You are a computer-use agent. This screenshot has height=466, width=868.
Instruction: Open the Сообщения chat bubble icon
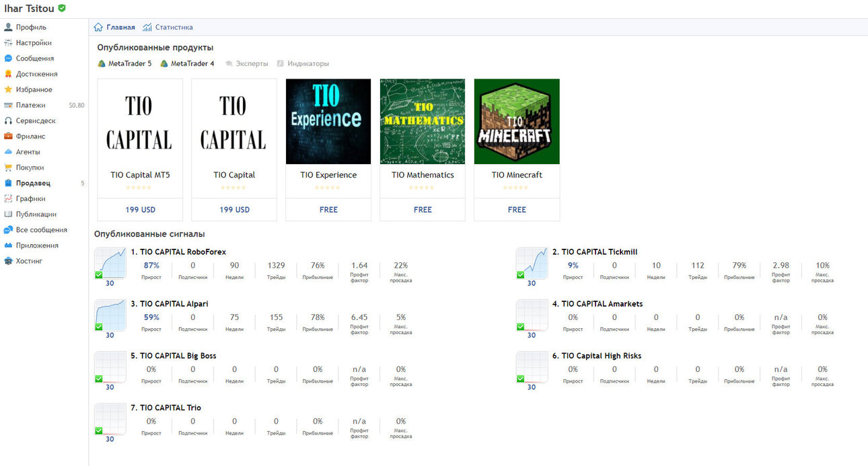[8, 59]
